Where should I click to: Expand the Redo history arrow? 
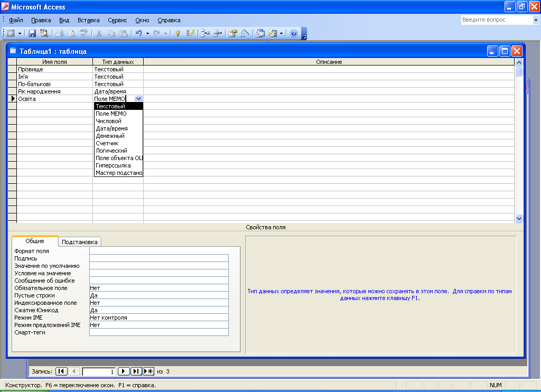point(165,33)
